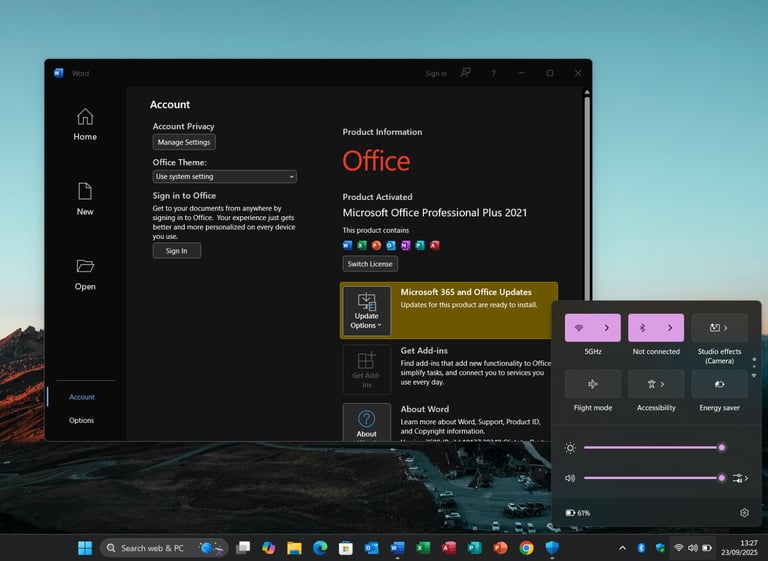Mute using the speaker icon beside volume slider

click(x=570, y=478)
